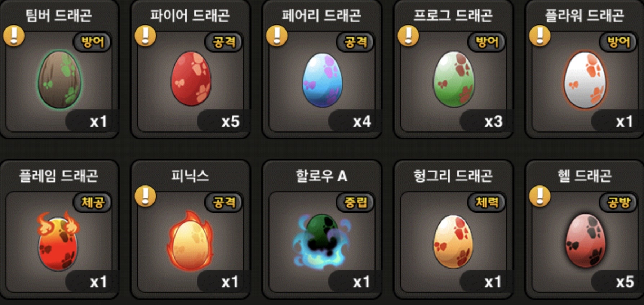The image size is (644, 305).
Task: Select the 헬 드래곤 red-black egg
Action: 585,241
